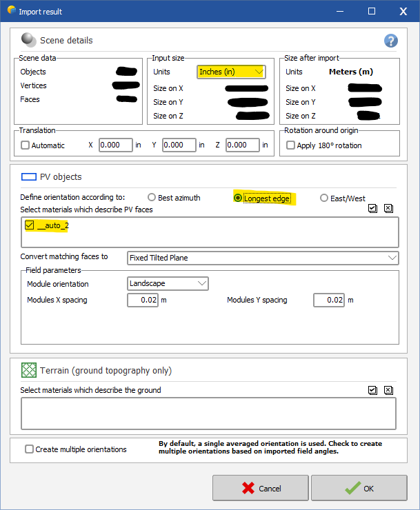Expand Module orientation Landscape dropdown
This screenshot has width=420, height=510.
168,283
